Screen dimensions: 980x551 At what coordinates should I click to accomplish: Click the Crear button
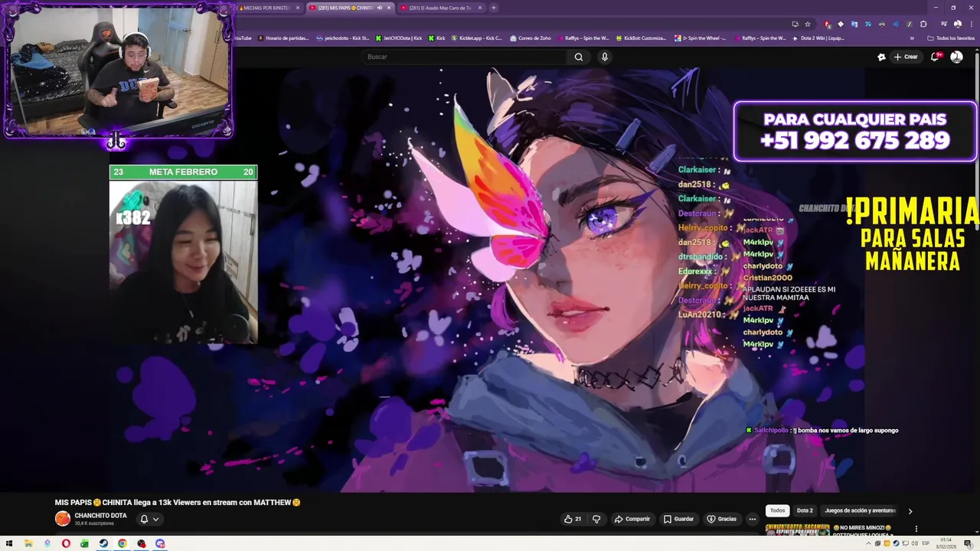tap(906, 57)
